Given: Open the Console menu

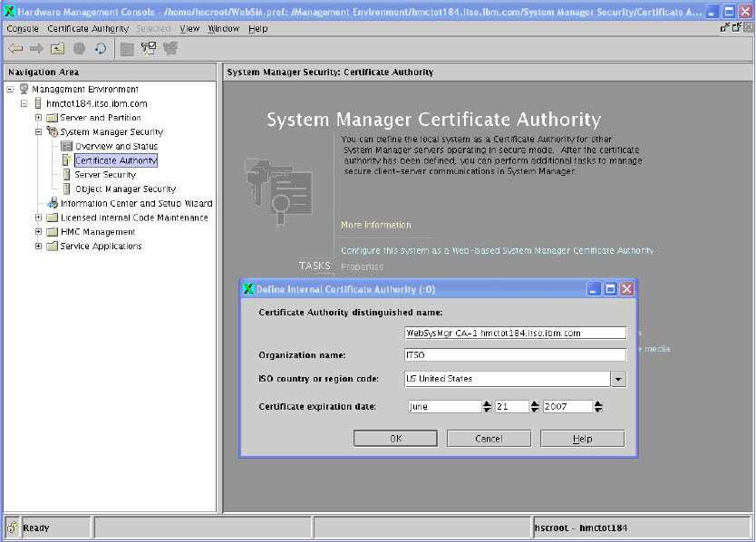Looking at the screenshot, I should (23, 28).
